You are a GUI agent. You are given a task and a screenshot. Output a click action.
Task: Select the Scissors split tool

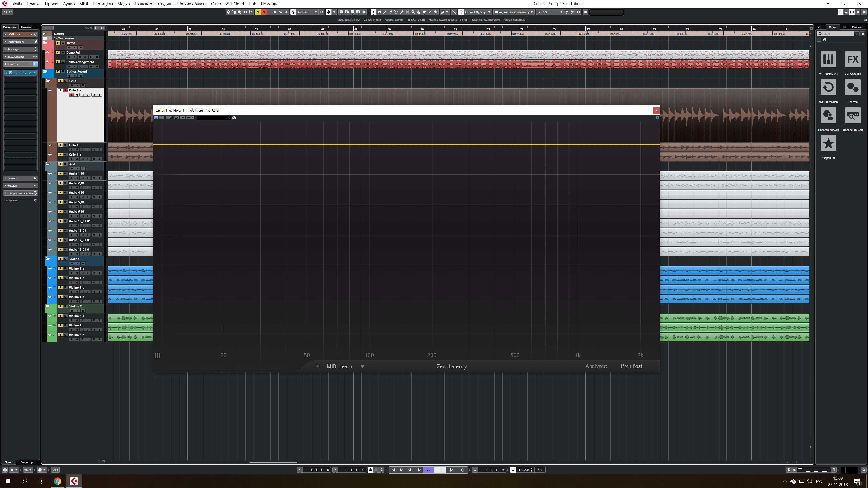(396, 12)
